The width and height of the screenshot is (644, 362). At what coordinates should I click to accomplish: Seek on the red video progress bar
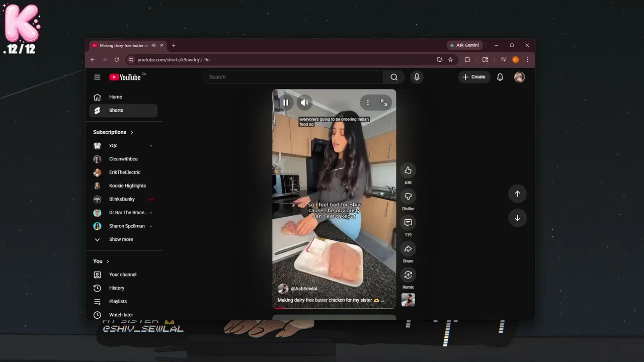(334, 308)
